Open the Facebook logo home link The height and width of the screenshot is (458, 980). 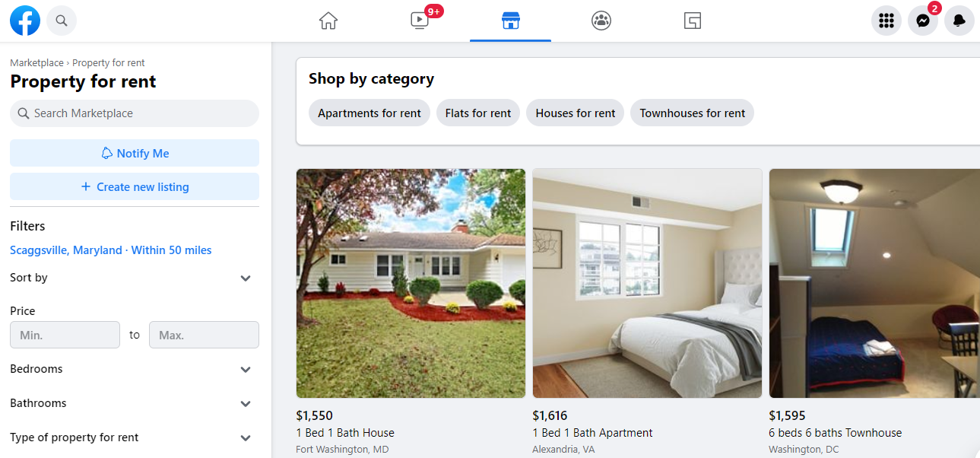pos(25,21)
